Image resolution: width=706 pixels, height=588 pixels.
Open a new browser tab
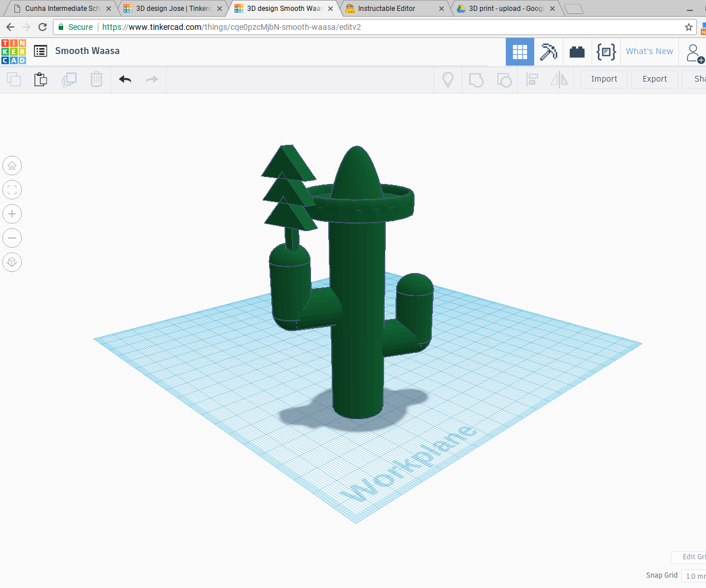coord(573,9)
